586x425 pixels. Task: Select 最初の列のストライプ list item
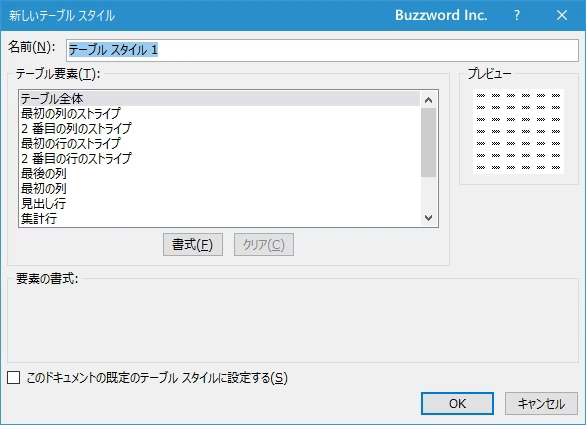pos(220,114)
